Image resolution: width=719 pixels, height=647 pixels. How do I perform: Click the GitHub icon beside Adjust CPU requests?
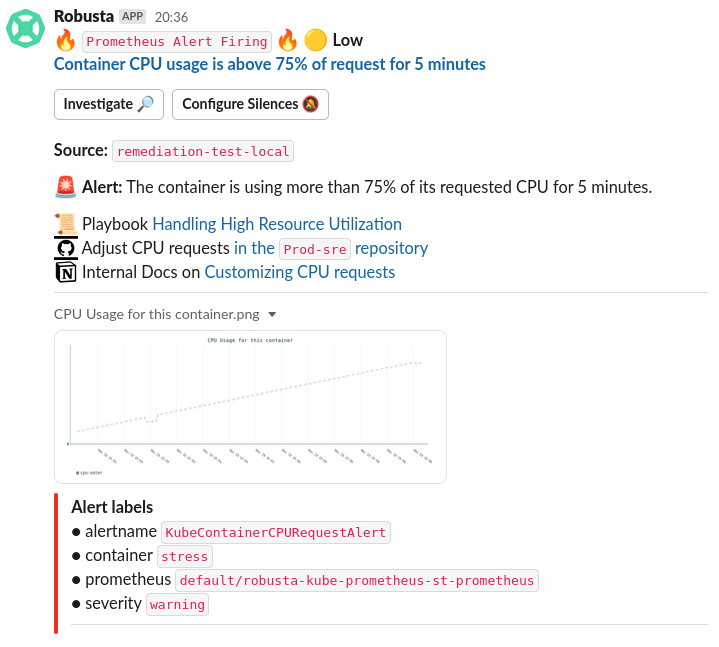click(x=66, y=248)
